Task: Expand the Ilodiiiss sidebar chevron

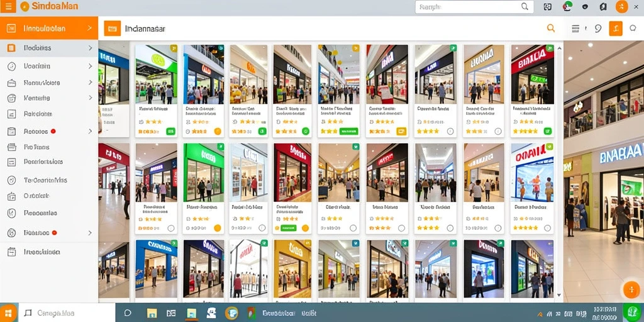Action: pyautogui.click(x=90, y=48)
